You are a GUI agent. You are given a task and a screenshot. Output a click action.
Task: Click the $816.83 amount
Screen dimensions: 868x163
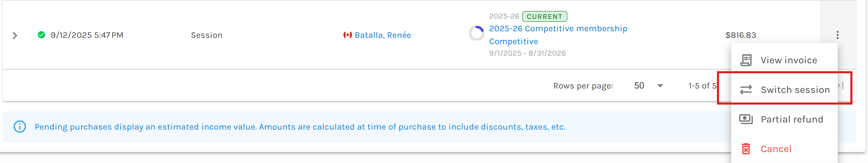point(740,35)
